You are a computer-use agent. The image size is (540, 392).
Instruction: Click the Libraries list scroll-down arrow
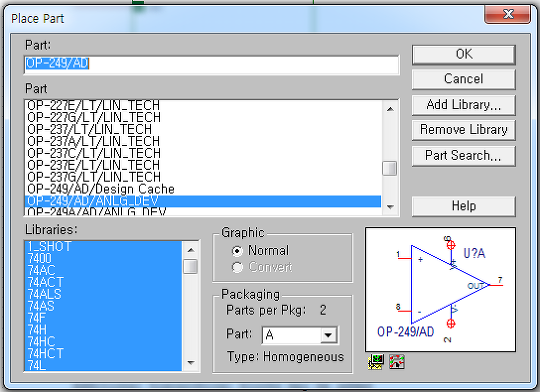(191, 362)
